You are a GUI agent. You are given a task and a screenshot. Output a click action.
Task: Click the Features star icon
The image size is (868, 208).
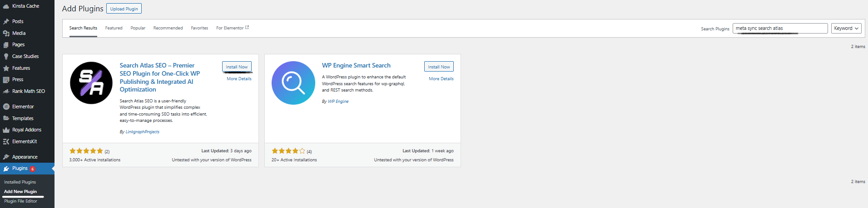(x=6, y=68)
